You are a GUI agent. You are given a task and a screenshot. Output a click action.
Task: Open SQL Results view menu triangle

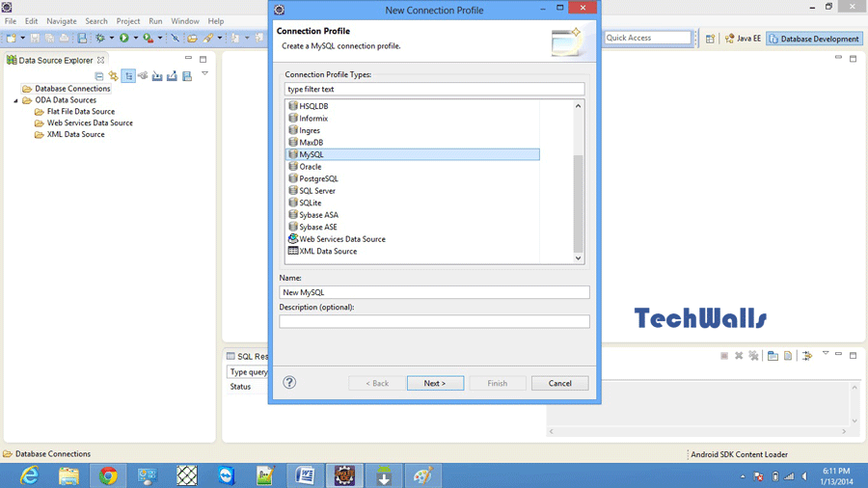coord(826,353)
